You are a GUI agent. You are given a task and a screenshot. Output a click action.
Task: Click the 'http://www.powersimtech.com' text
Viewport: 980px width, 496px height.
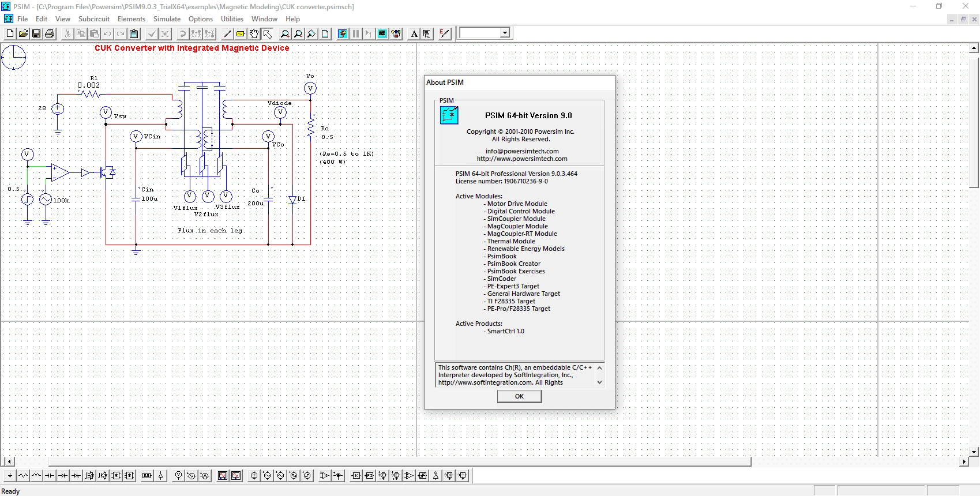click(522, 159)
